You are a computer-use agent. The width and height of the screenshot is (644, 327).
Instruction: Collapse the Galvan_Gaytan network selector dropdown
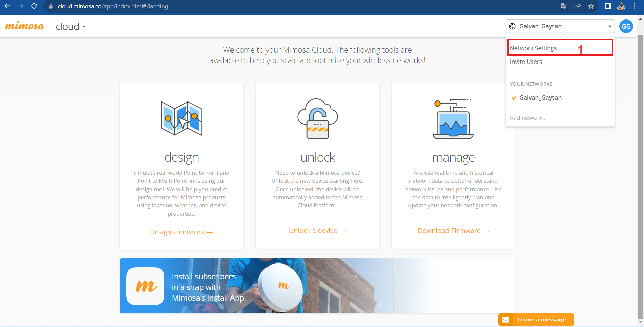560,26
